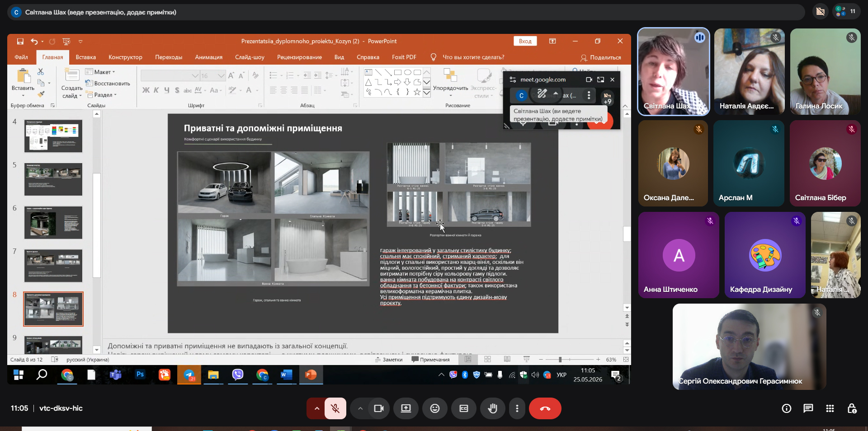Open Word from the taskbar
The width and height of the screenshot is (868, 431).
pyautogui.click(x=287, y=375)
